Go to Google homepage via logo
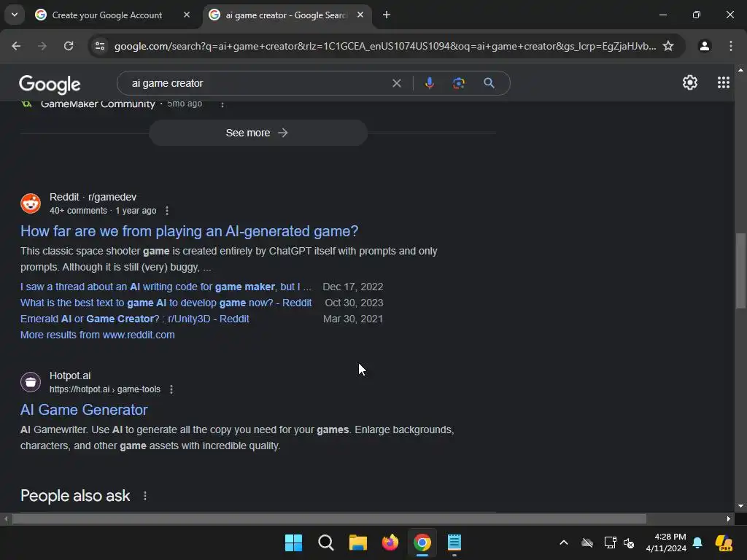747x560 pixels. [50, 85]
